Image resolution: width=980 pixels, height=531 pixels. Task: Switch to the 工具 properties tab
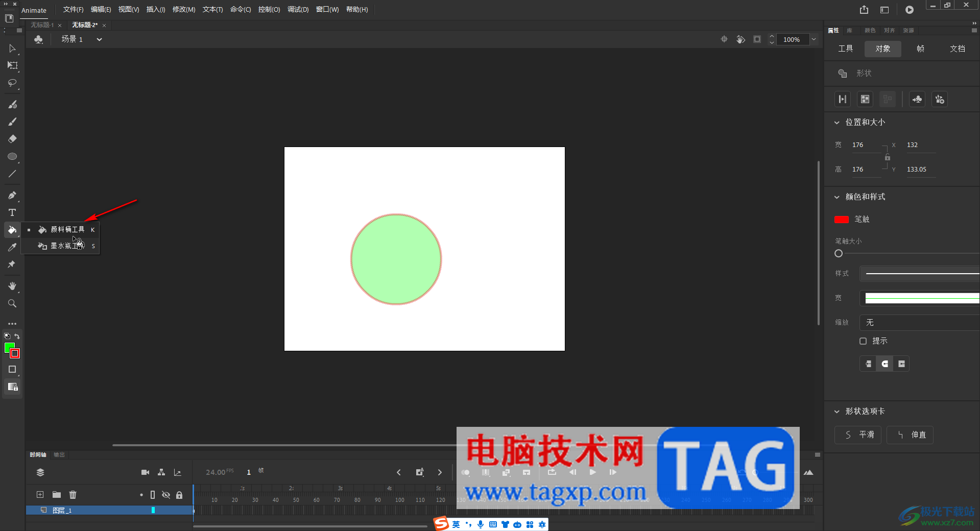point(846,49)
